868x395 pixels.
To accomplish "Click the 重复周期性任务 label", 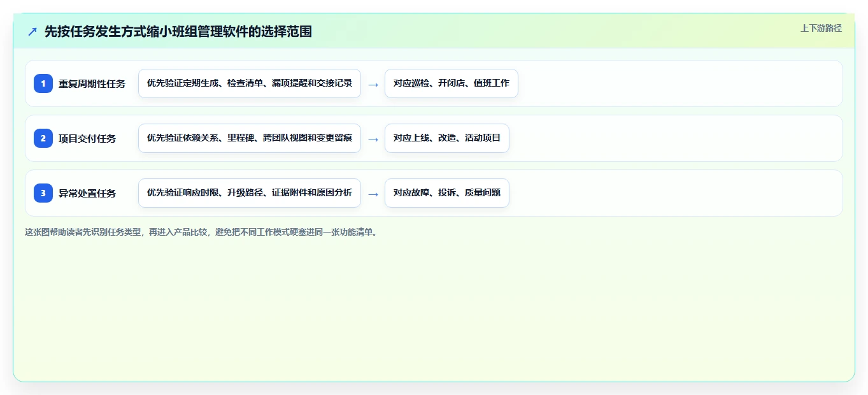I will (92, 83).
